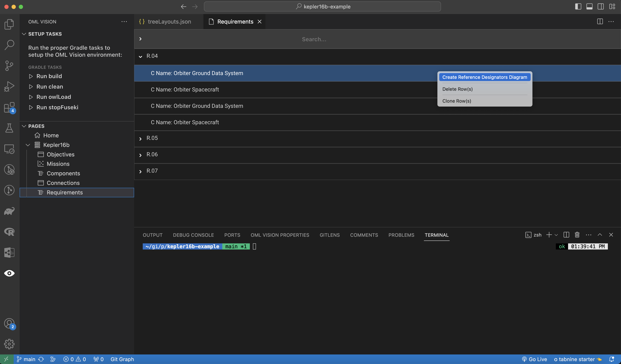Open Run and Debug view
The image size is (621, 364).
(9, 86)
